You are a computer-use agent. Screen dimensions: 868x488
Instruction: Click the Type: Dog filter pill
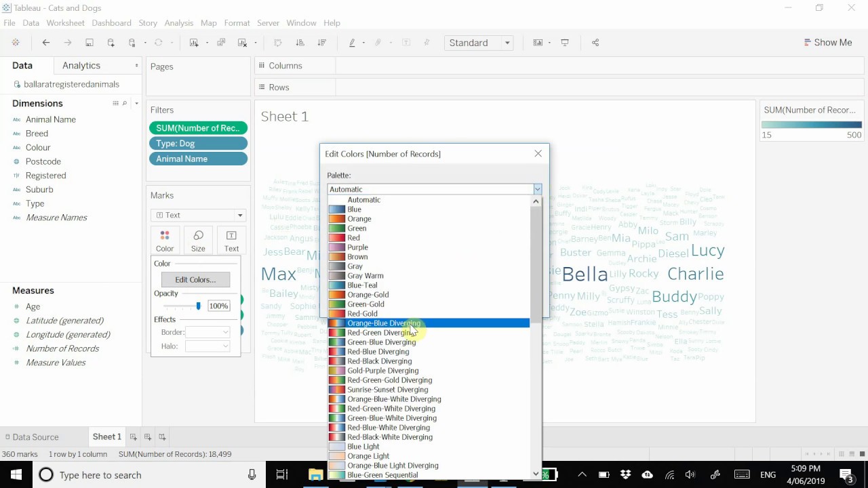click(x=198, y=144)
